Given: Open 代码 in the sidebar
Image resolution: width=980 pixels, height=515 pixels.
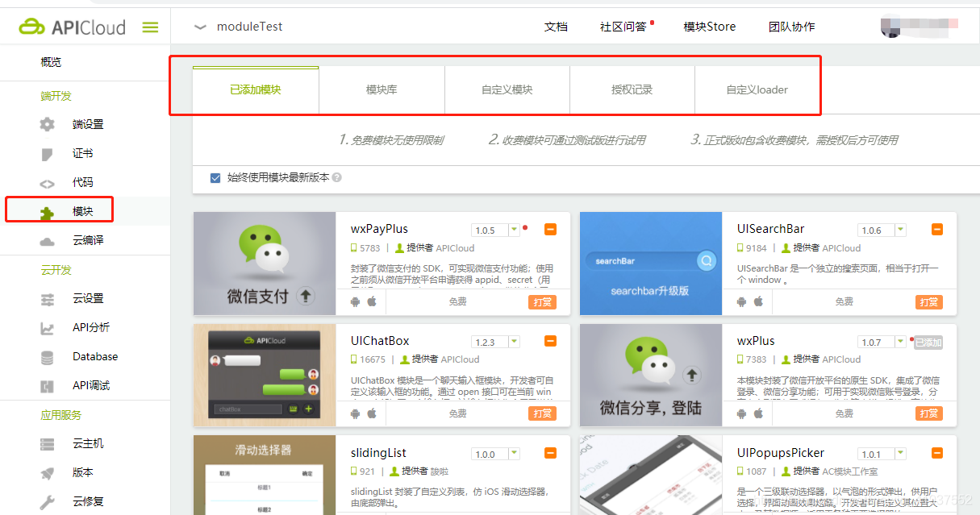Looking at the screenshot, I should tap(82, 182).
